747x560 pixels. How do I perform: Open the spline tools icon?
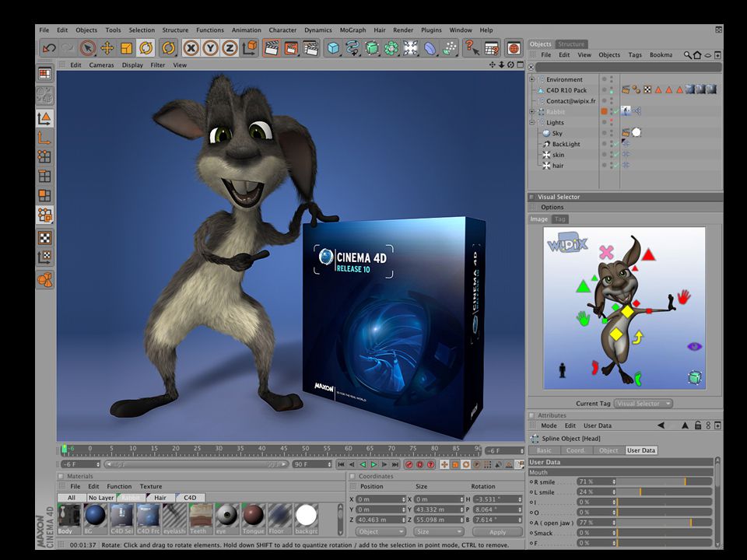coord(352,48)
